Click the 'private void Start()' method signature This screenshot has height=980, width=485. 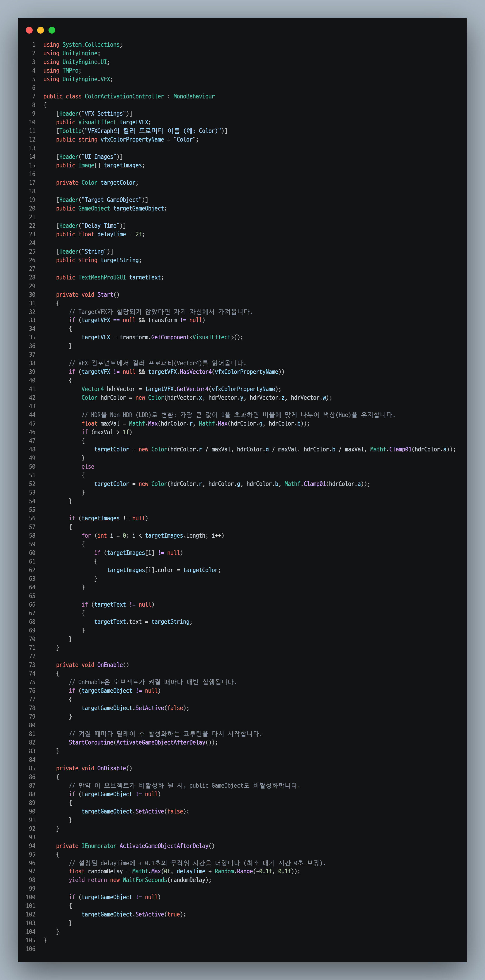click(88, 294)
